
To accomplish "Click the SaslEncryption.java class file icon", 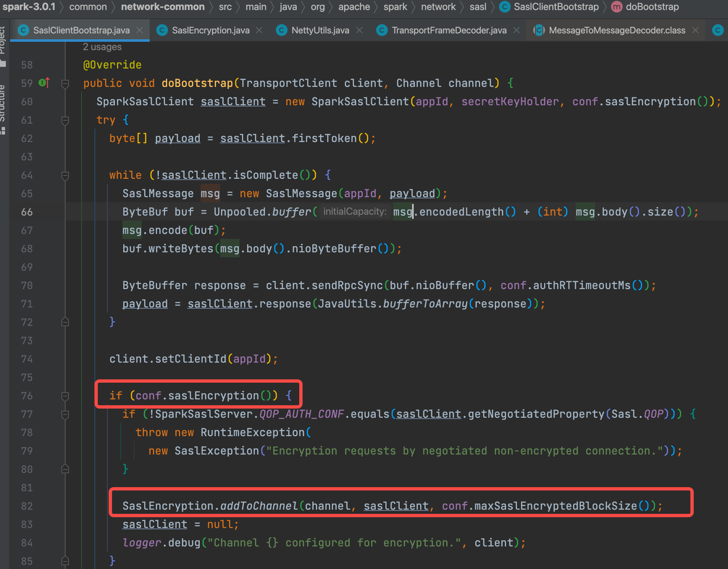I will 162,30.
